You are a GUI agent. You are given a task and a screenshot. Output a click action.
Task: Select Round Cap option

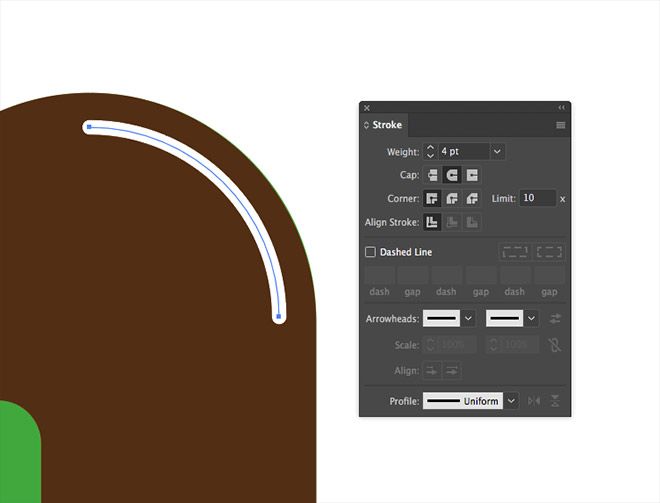coord(452,175)
